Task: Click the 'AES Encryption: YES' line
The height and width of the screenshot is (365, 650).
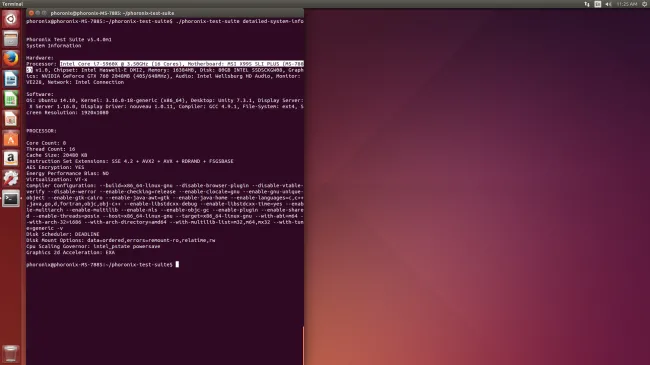Action: (55, 168)
